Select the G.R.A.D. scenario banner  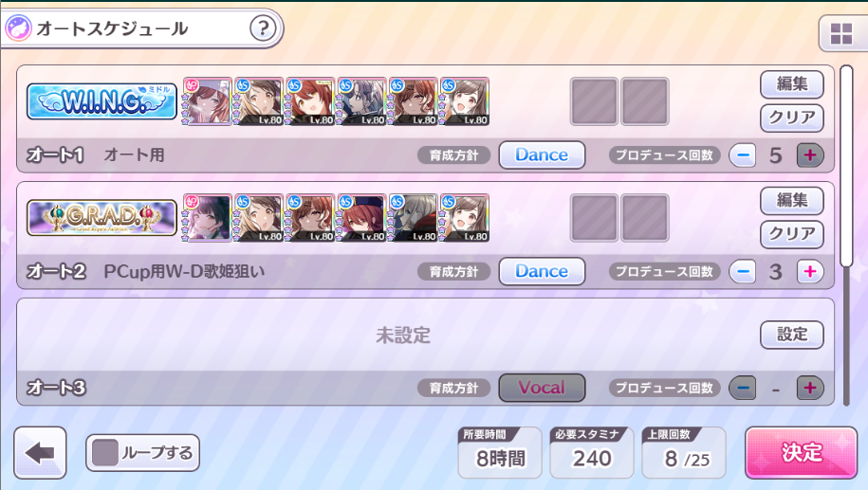102,217
